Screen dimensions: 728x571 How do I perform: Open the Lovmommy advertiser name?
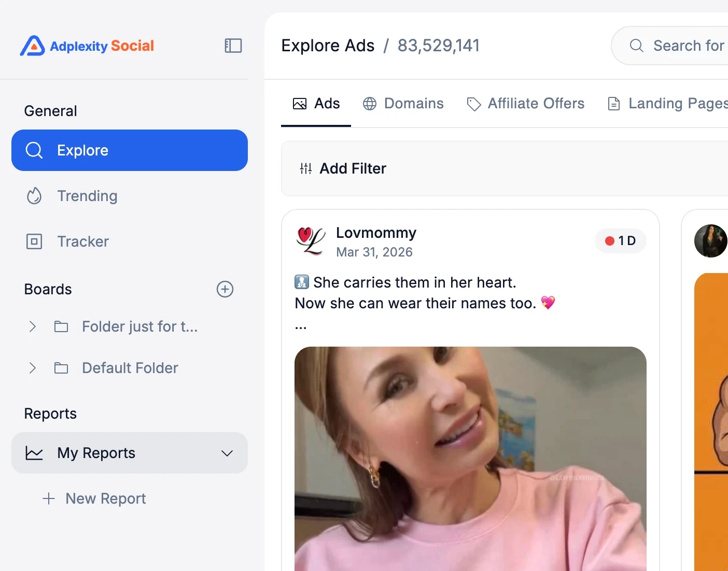click(376, 233)
